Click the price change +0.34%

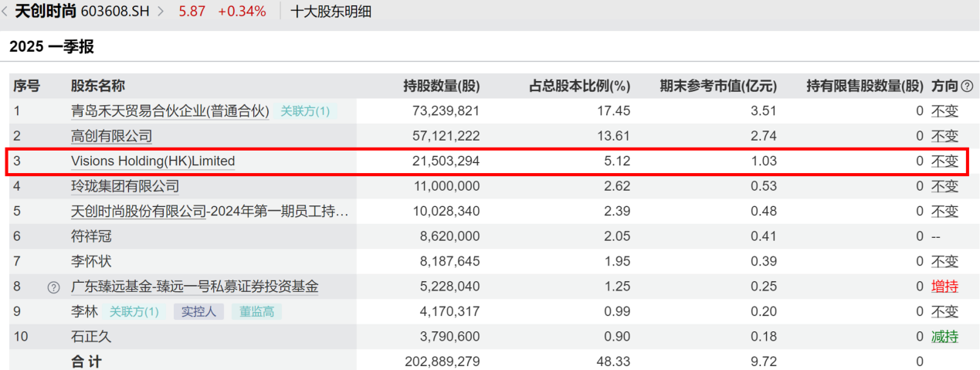242,12
